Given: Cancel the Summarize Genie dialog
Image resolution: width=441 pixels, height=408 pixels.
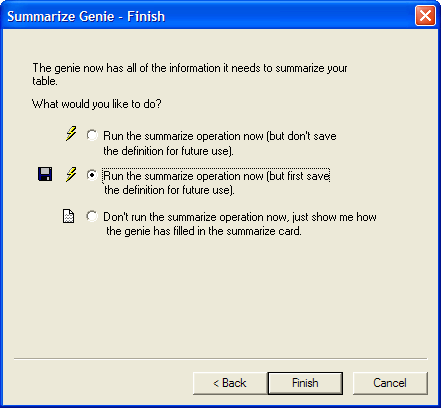Looking at the screenshot, I should click(390, 383).
